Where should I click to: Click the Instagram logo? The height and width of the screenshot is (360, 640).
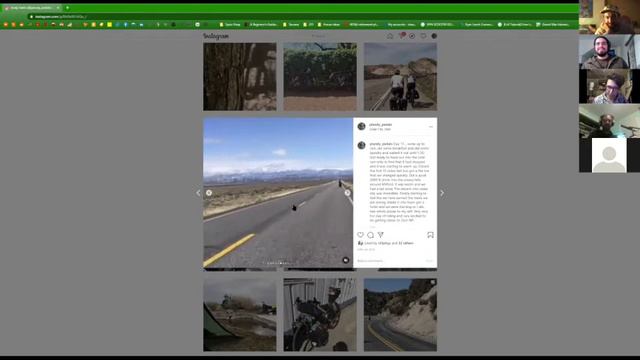pos(216,36)
